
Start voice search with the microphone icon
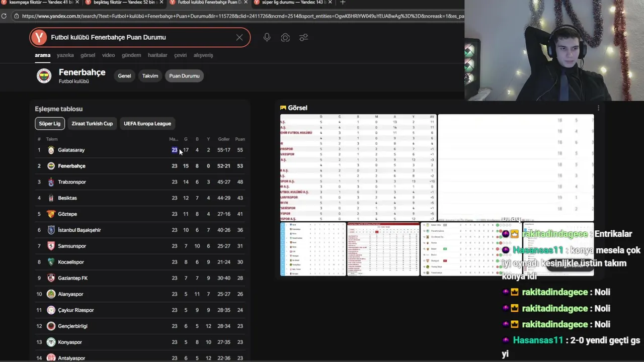[267, 37]
